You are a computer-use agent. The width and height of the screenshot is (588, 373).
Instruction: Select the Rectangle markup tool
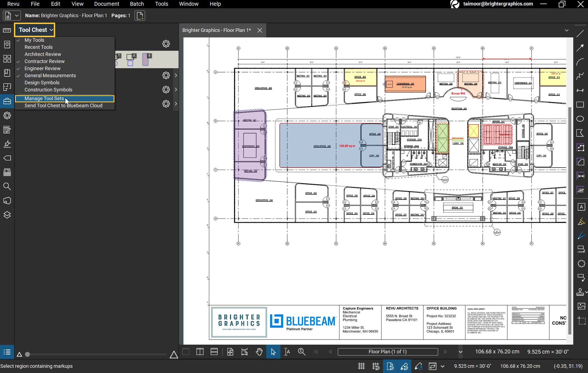pyautogui.click(x=580, y=104)
